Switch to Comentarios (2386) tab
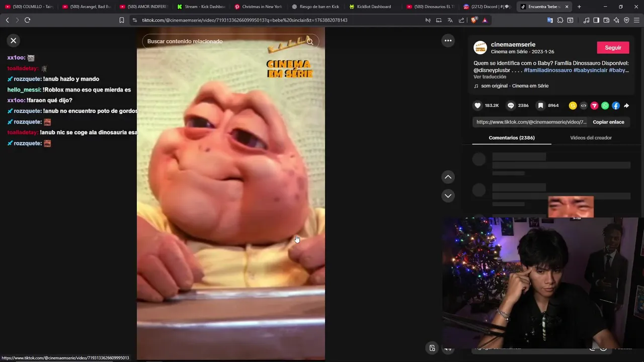Viewport: 644px width, 362px height. pyautogui.click(x=512, y=138)
